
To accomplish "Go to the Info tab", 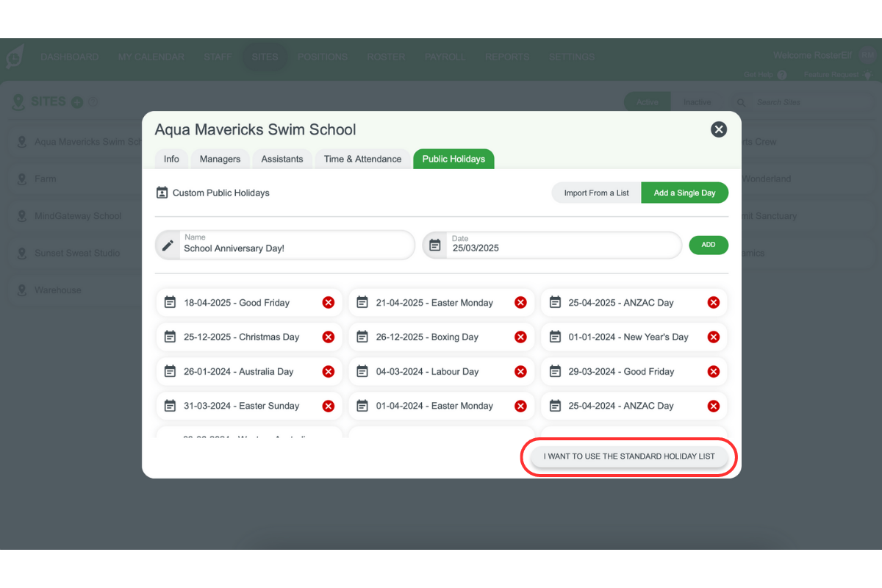I will click(171, 159).
